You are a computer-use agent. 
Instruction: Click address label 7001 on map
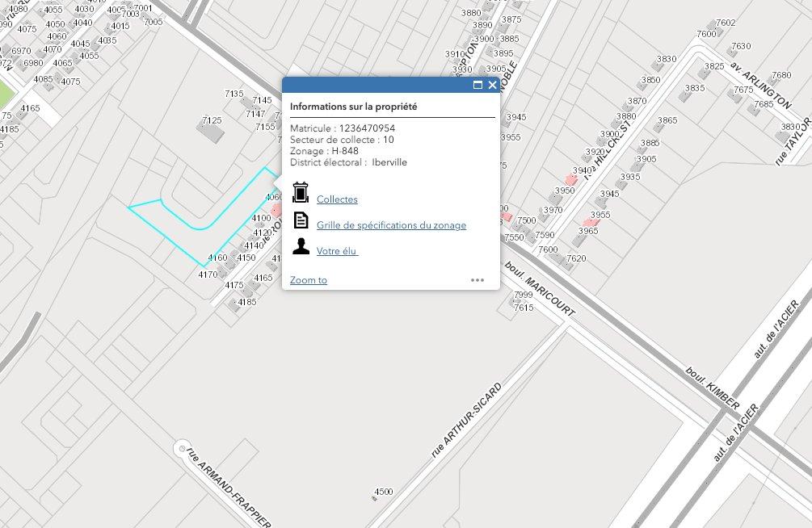[143, 8]
